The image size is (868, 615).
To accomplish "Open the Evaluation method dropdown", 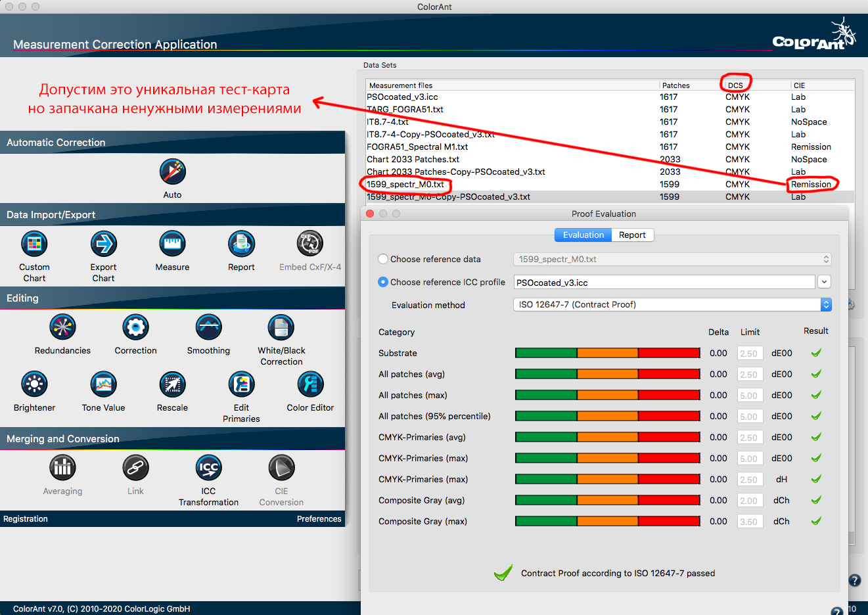I will (x=673, y=304).
